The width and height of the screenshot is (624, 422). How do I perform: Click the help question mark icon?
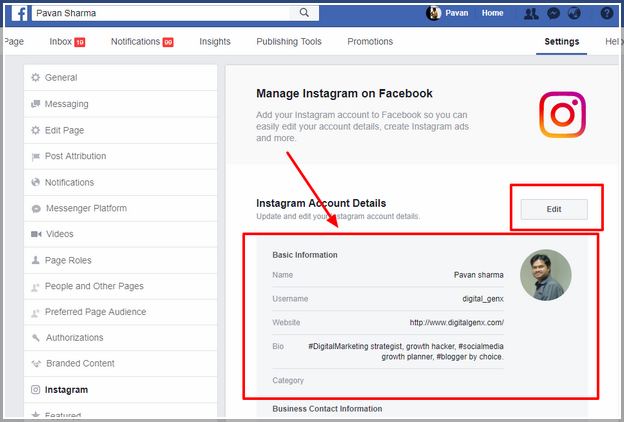click(606, 14)
